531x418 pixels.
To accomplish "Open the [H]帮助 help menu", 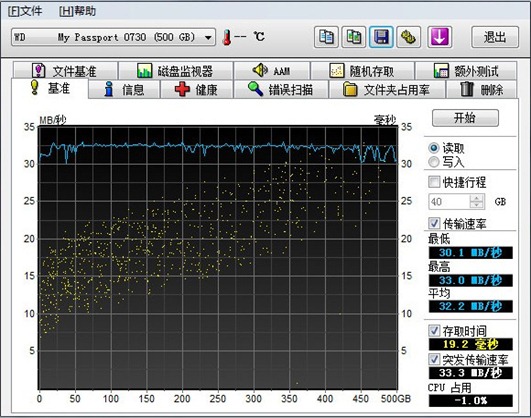I will click(78, 11).
